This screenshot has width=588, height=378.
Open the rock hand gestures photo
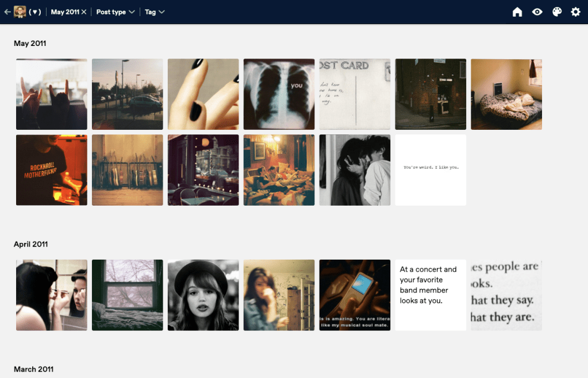tap(52, 94)
